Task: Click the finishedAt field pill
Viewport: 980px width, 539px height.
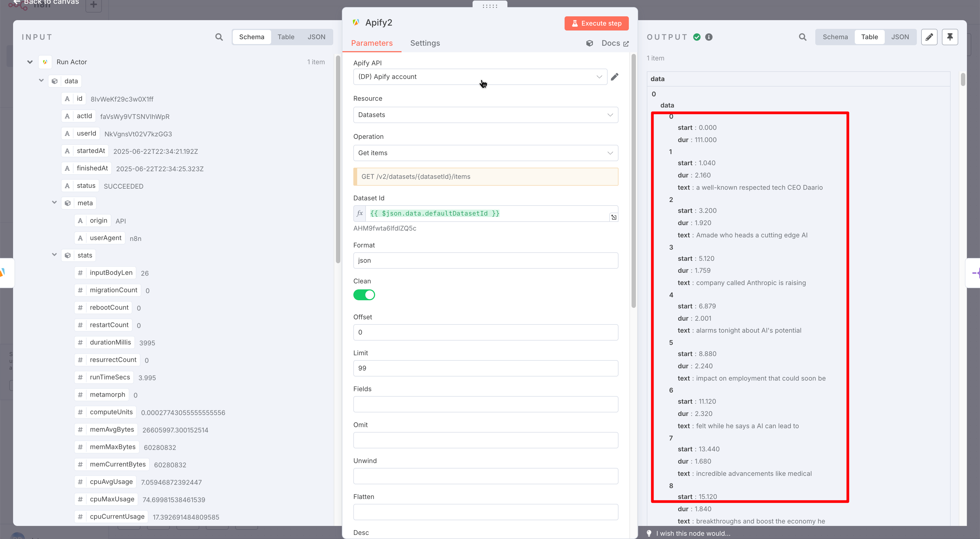Action: click(x=86, y=169)
